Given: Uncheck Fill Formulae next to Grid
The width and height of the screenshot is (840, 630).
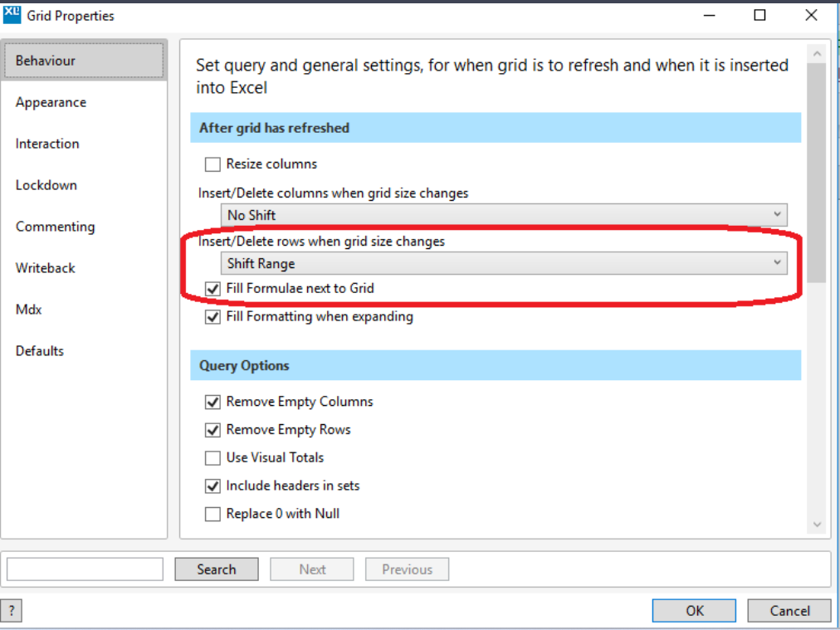Looking at the screenshot, I should click(213, 289).
